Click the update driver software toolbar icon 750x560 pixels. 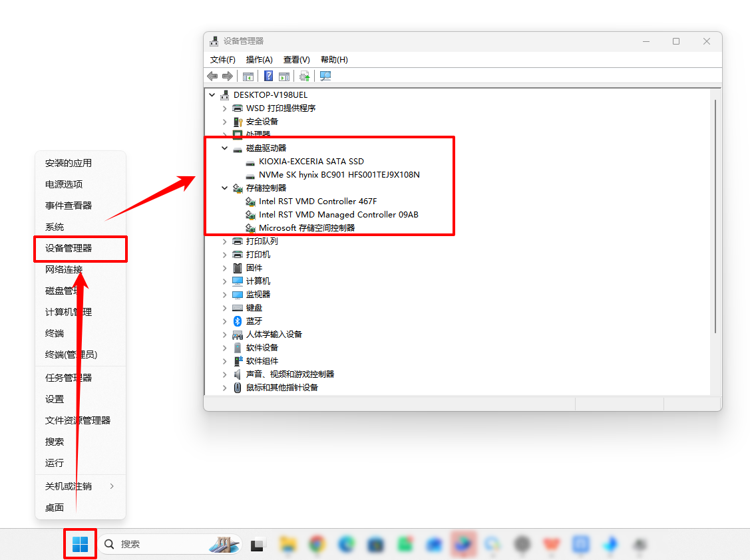[305, 76]
